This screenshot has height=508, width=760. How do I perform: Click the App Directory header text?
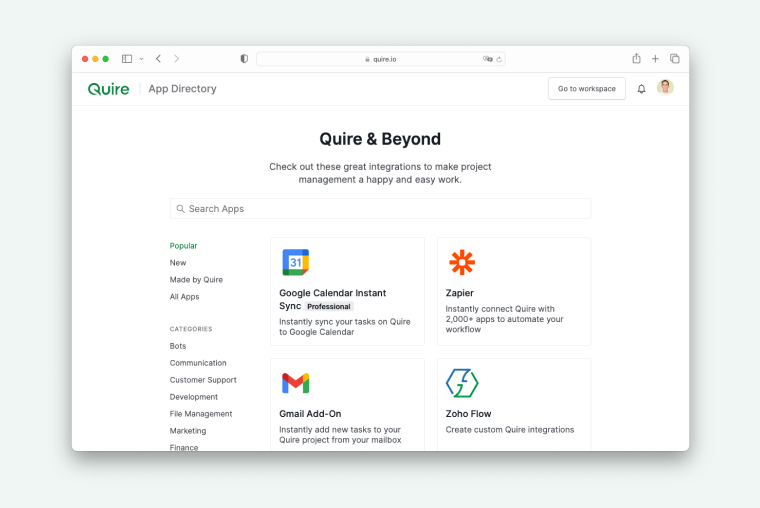click(x=182, y=89)
